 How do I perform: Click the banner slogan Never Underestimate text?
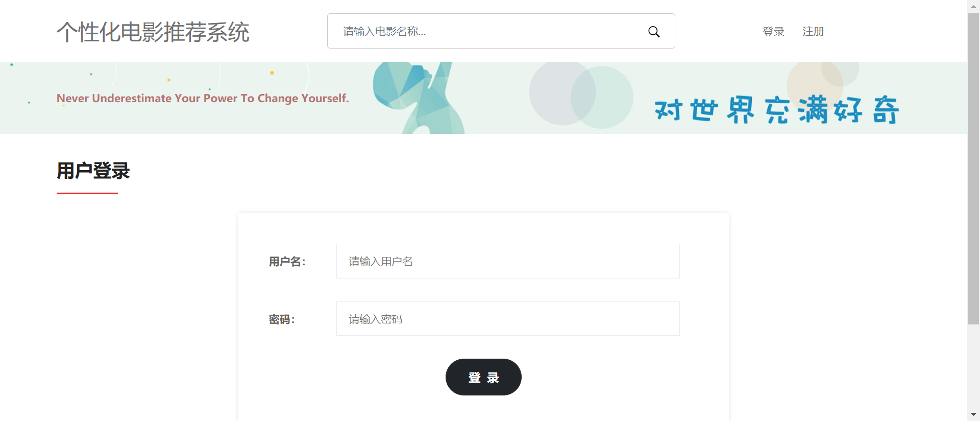pyautogui.click(x=203, y=98)
